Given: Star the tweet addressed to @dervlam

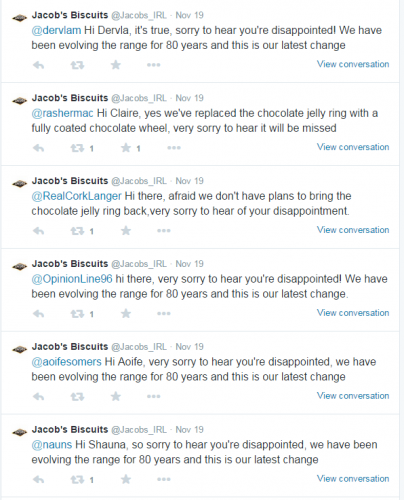Looking at the screenshot, I should (x=116, y=65).
